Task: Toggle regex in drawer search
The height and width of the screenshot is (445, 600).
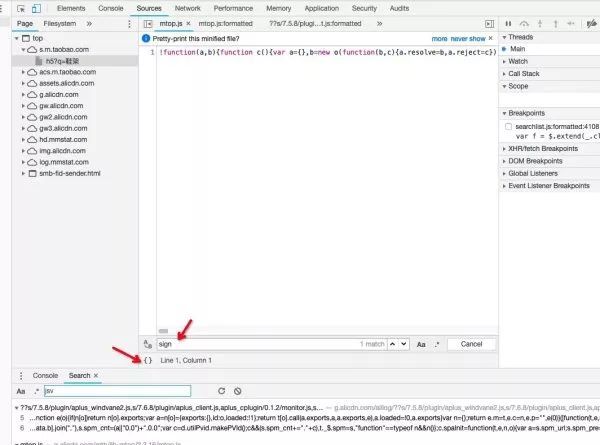Action: click(36, 391)
